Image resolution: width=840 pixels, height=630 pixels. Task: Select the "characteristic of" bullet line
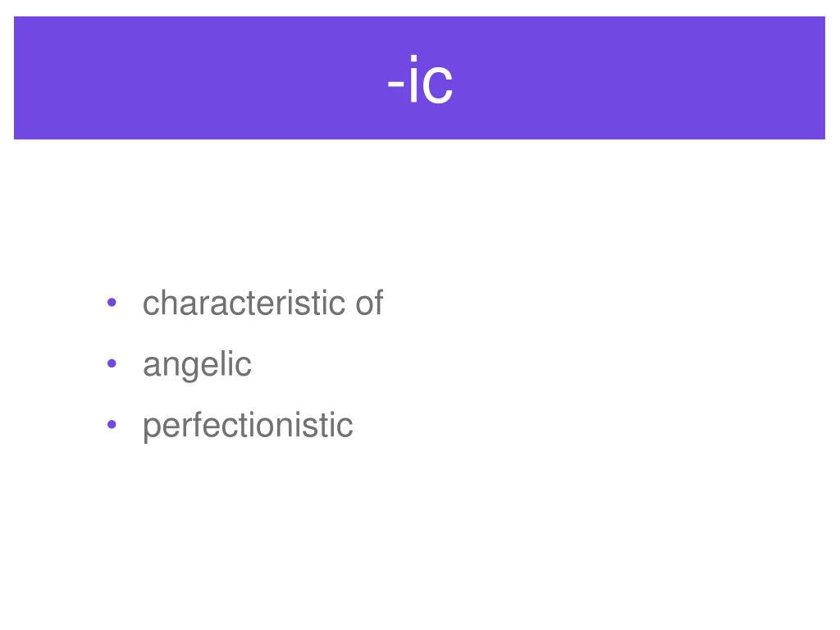point(262,304)
